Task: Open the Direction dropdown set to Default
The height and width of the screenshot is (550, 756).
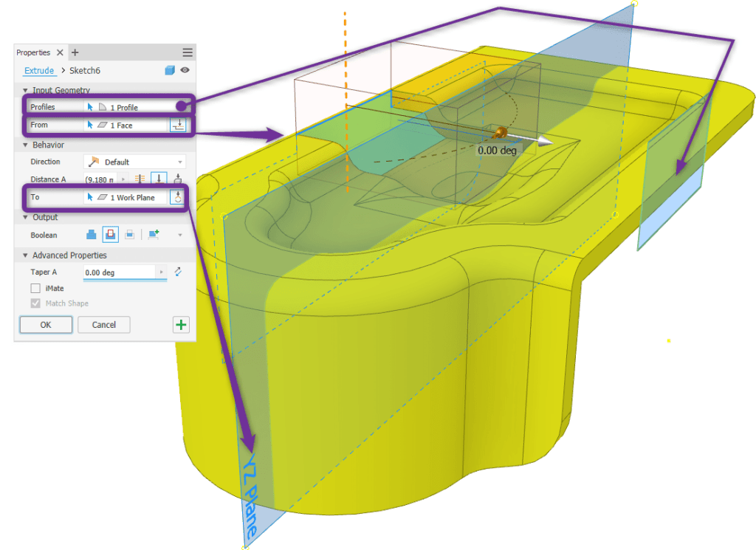Action: tap(134, 162)
